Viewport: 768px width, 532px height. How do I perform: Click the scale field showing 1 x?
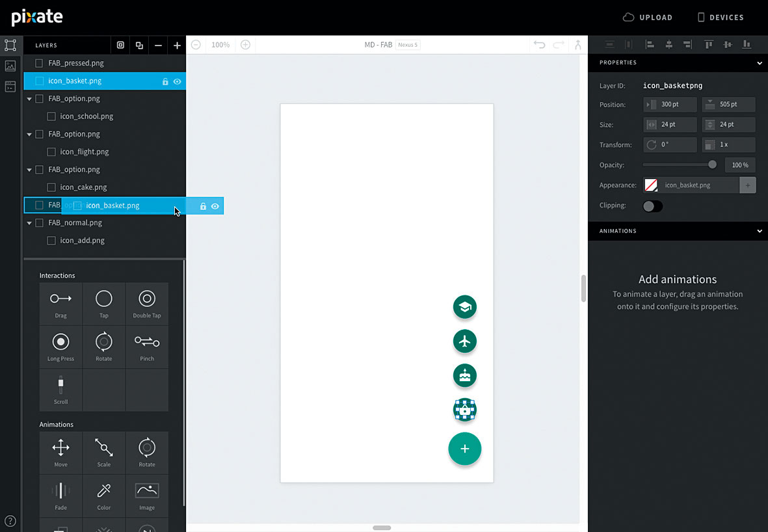(x=728, y=144)
